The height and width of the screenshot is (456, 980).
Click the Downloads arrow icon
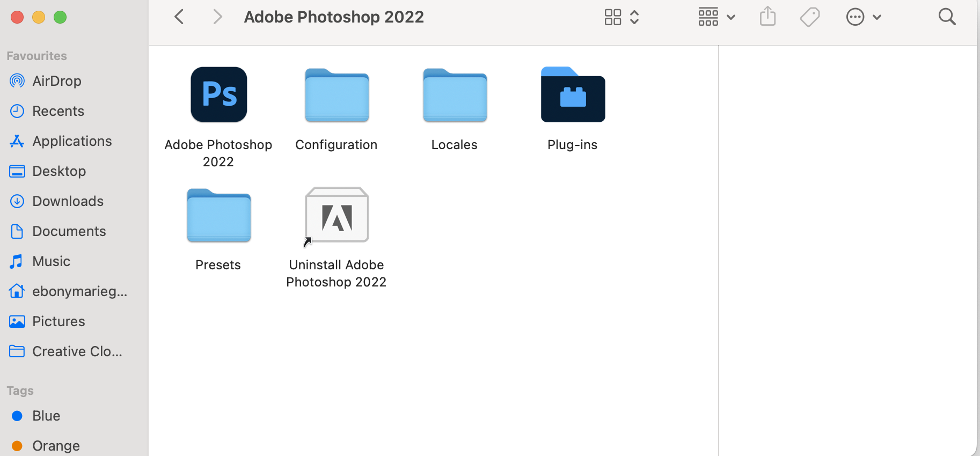pyautogui.click(x=17, y=201)
